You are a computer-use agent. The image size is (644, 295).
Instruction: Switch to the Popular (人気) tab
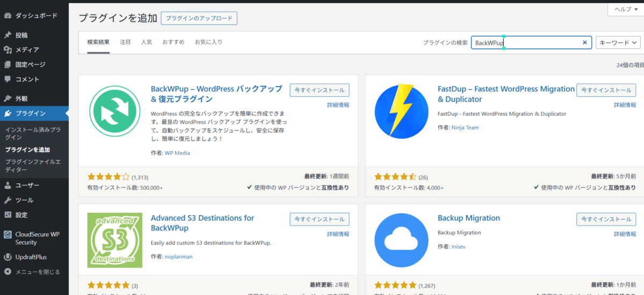(x=147, y=42)
